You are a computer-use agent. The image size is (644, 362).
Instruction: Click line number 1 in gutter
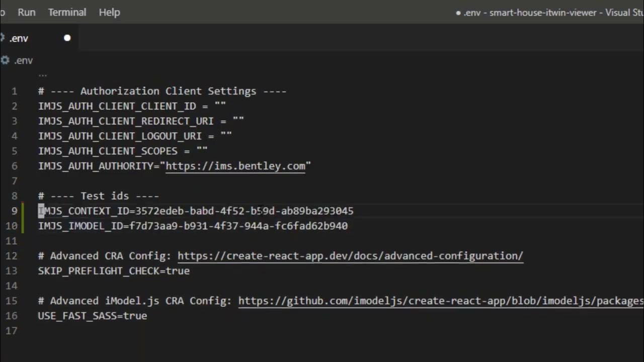[x=14, y=92]
